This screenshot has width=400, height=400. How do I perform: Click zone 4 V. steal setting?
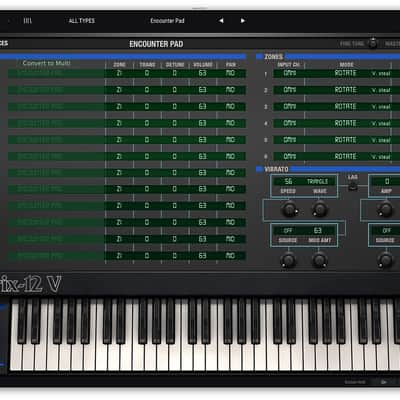coord(381,123)
